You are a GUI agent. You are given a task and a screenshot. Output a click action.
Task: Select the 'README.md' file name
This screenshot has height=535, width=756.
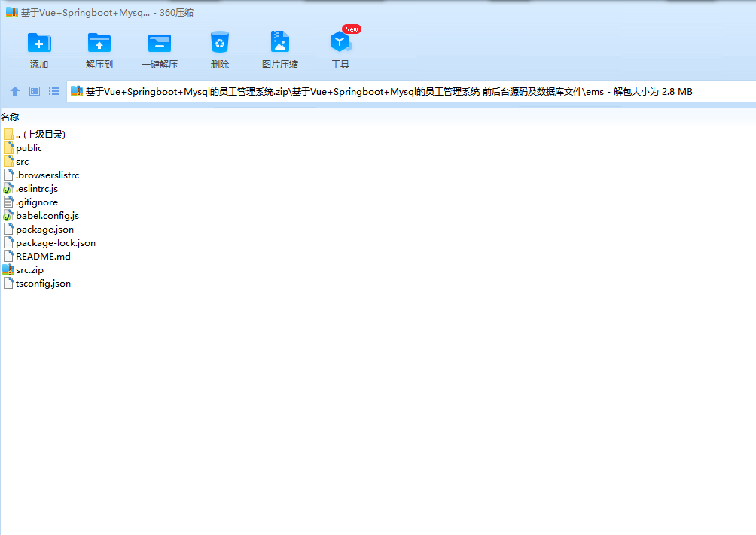[43, 257]
